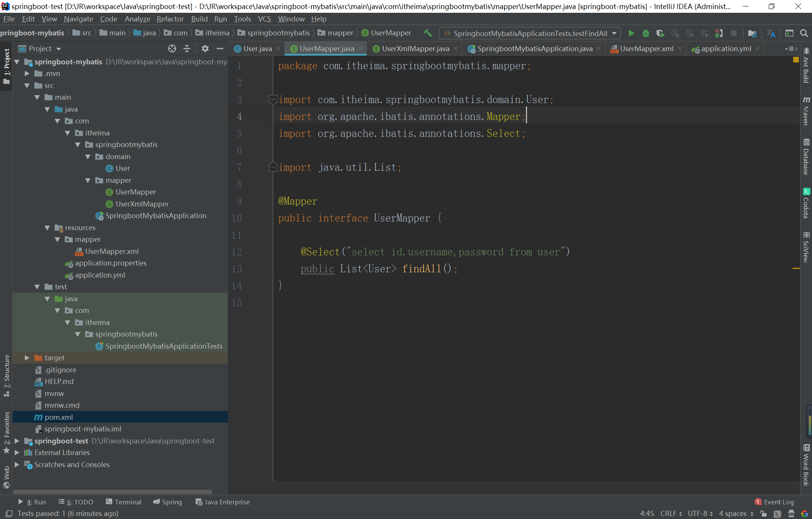Viewport: 812px width, 519px height.
Task: Close the UserMapper.java editor tab
Action: click(361, 49)
